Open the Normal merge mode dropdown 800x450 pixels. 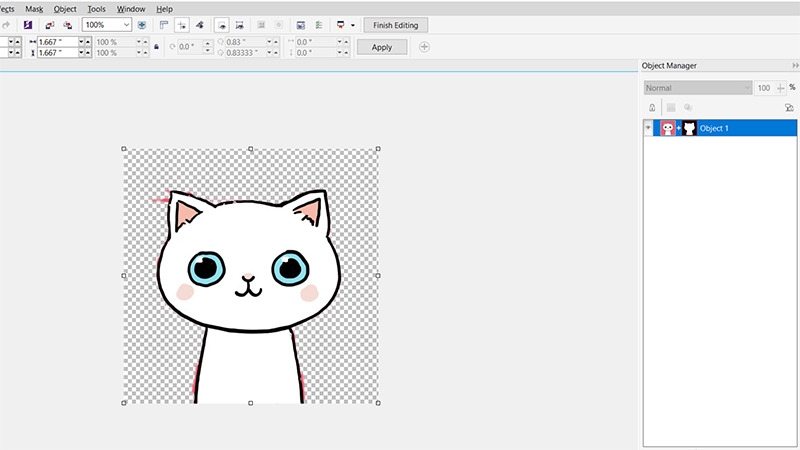pos(697,88)
